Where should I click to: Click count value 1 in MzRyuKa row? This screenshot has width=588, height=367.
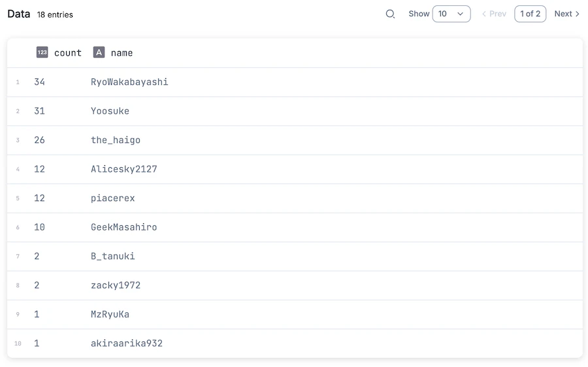point(37,314)
